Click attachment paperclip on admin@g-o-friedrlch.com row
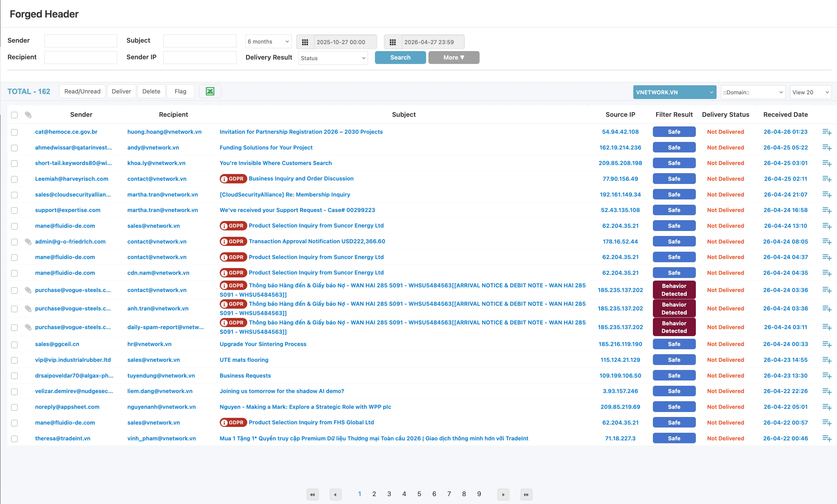The image size is (837, 504). point(28,242)
